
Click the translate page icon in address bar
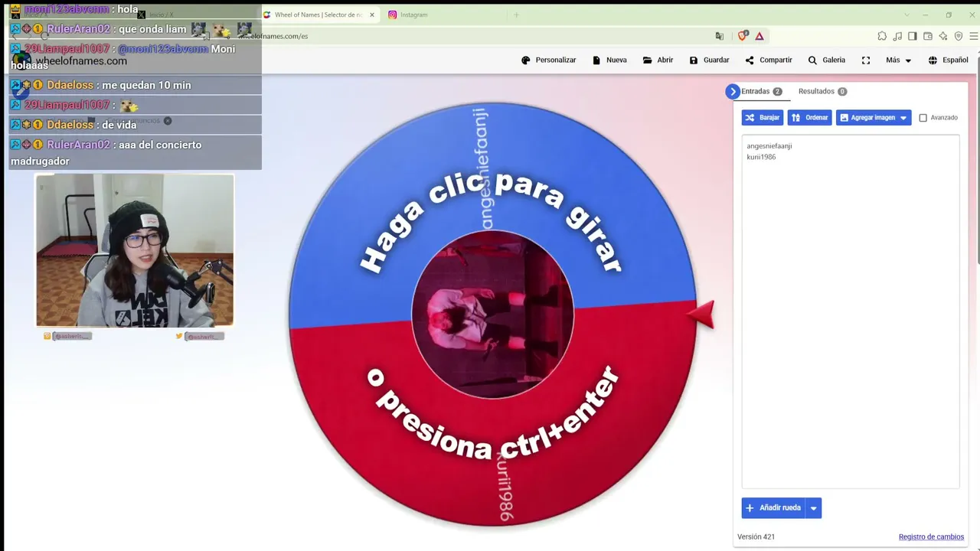click(719, 36)
